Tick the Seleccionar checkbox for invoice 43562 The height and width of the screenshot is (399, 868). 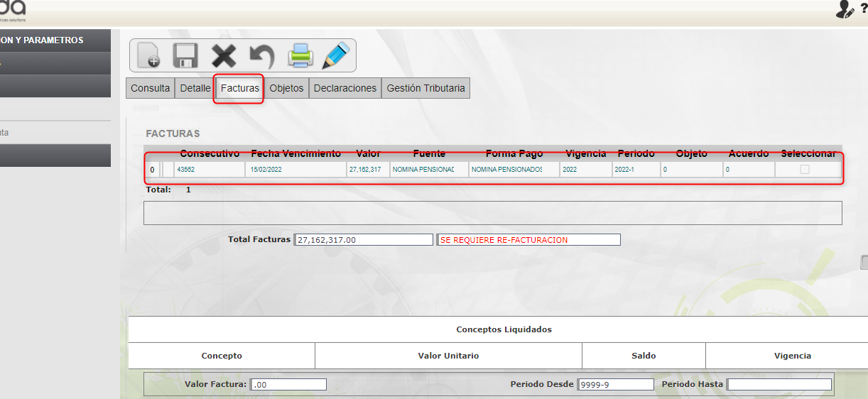pos(804,170)
